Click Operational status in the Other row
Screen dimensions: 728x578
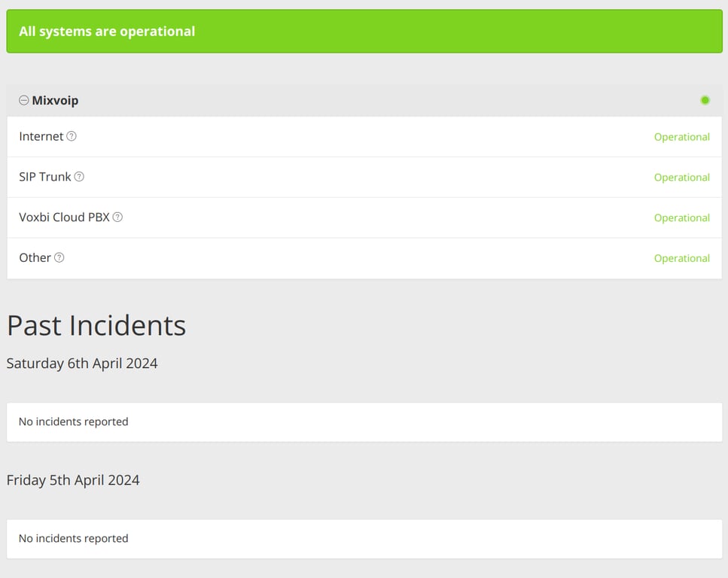pos(681,258)
